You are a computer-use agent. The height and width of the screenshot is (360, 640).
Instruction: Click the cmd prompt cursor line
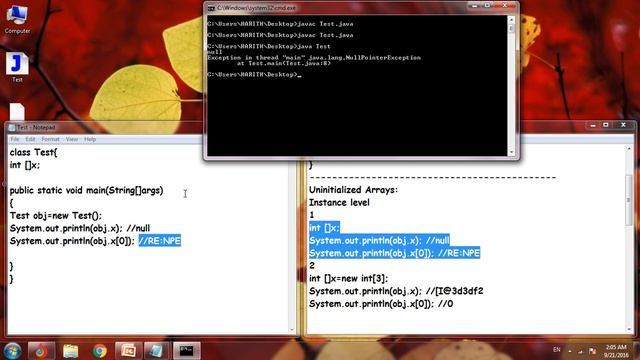pyautogui.click(x=254, y=74)
